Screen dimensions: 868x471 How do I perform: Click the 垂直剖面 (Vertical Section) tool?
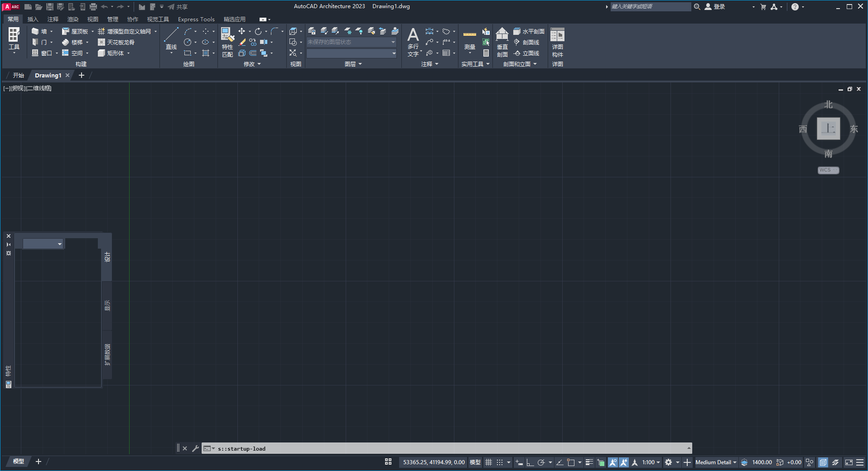click(x=502, y=42)
